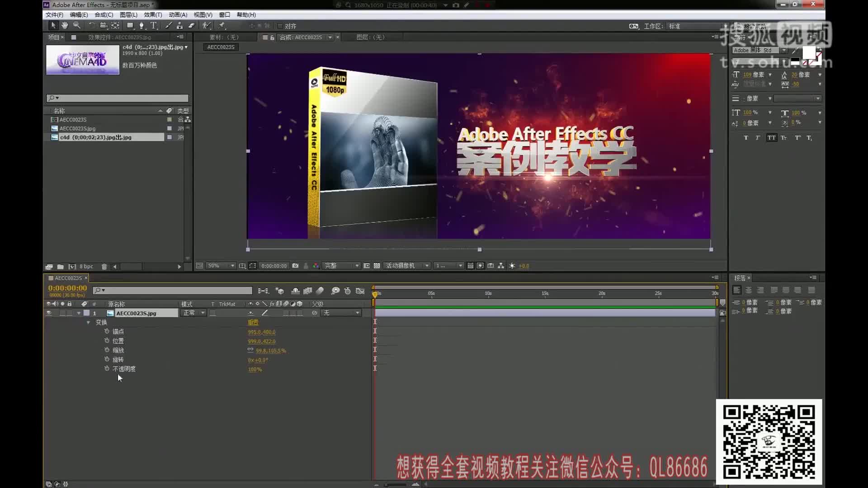Screen dimensions: 868x488
Task: Open the 合成(C) menu
Action: pos(104,15)
